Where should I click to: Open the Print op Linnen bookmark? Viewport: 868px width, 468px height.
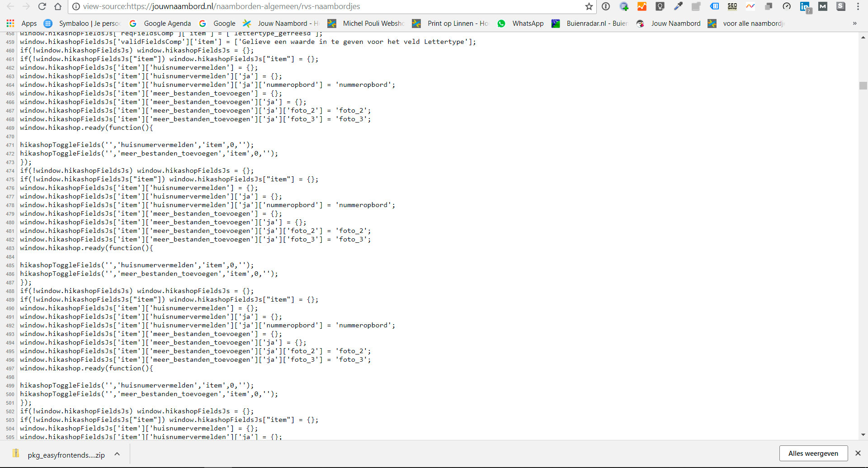click(450, 24)
